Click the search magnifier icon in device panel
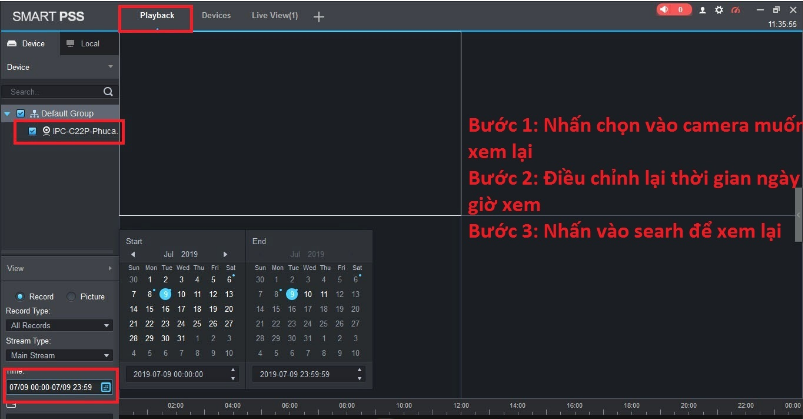 pyautogui.click(x=108, y=91)
